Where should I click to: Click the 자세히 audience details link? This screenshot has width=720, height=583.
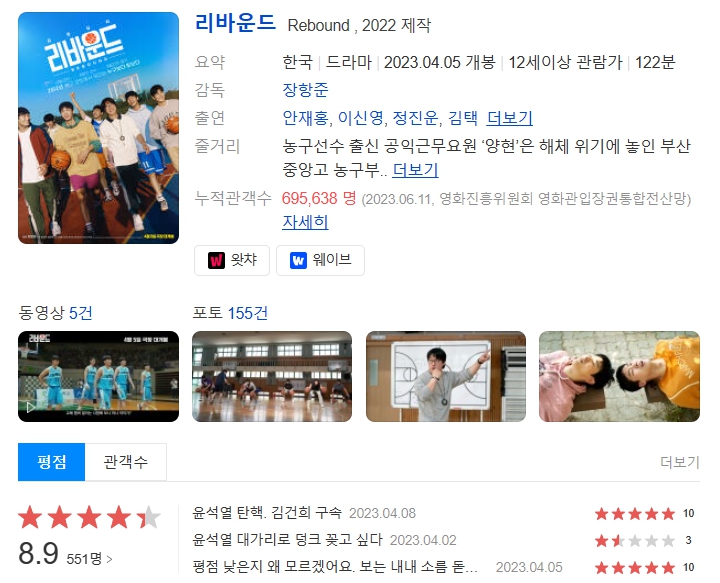point(305,222)
